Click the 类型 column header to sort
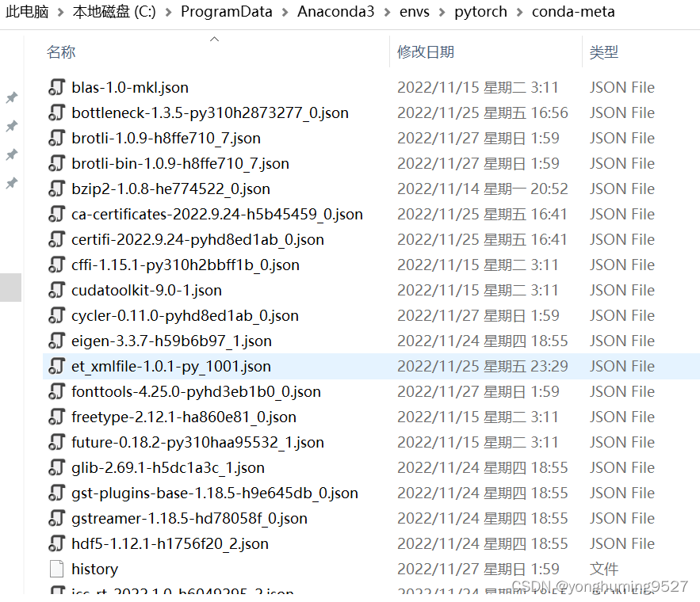This screenshot has width=700, height=602. pyautogui.click(x=604, y=51)
